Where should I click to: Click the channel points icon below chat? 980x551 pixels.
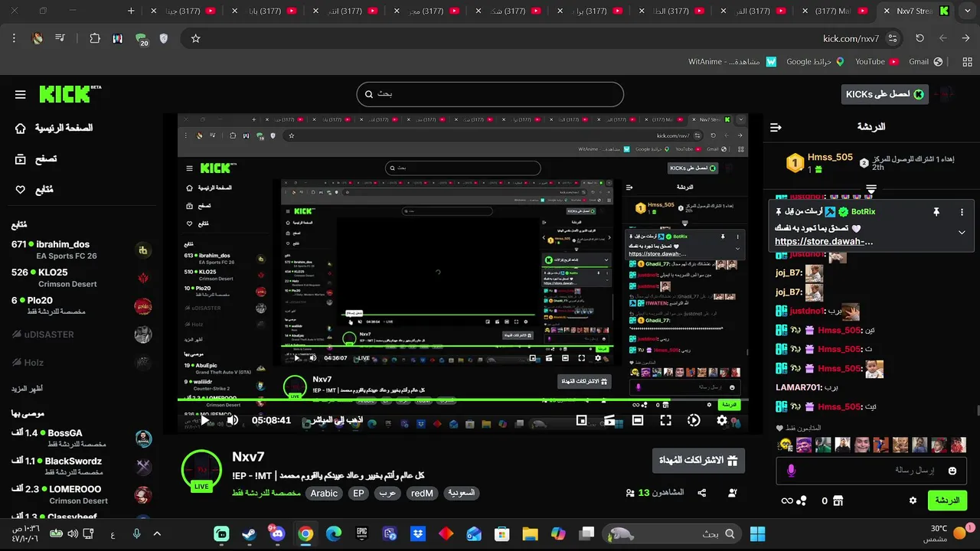[x=802, y=500]
